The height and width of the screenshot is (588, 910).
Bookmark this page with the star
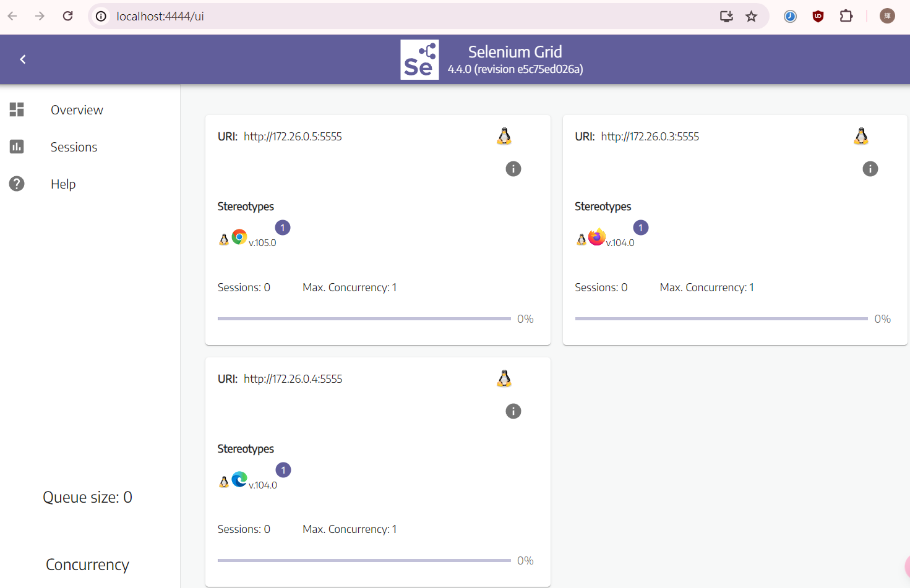click(x=751, y=16)
